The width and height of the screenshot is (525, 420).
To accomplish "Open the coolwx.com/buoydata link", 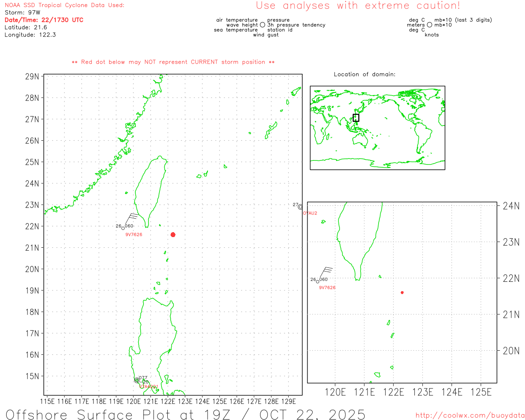I will click(470, 415).
